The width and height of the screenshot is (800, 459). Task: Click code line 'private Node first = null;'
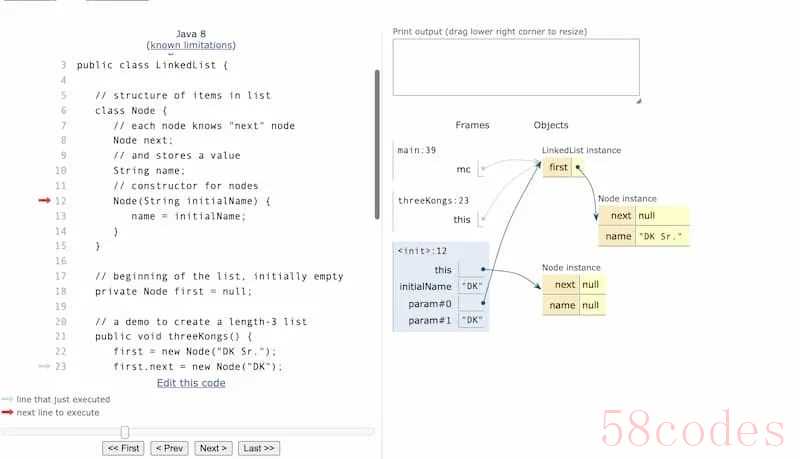pyautogui.click(x=173, y=291)
